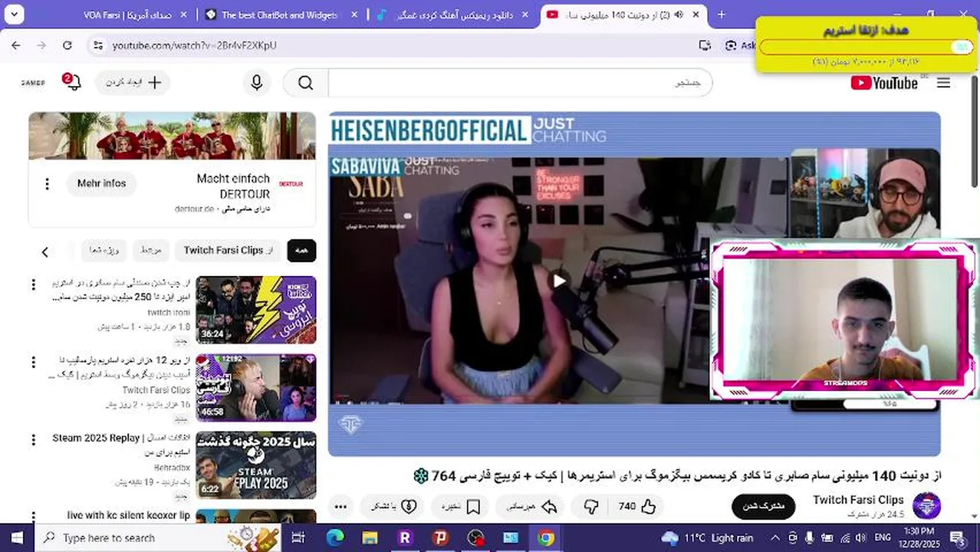The height and width of the screenshot is (552, 980).
Task: Switch to Google Chrome on taskbar
Action: (x=545, y=538)
